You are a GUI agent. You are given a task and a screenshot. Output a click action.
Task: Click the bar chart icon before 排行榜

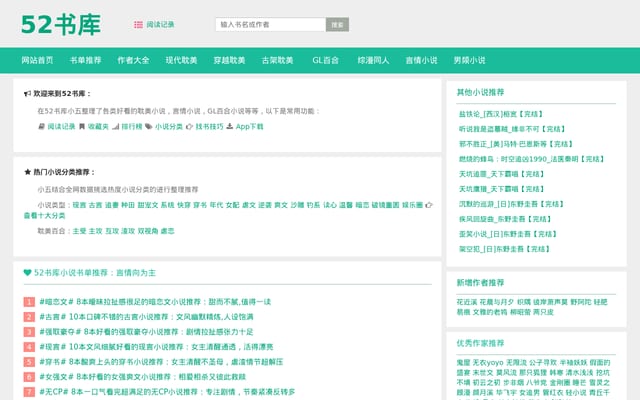(116, 127)
